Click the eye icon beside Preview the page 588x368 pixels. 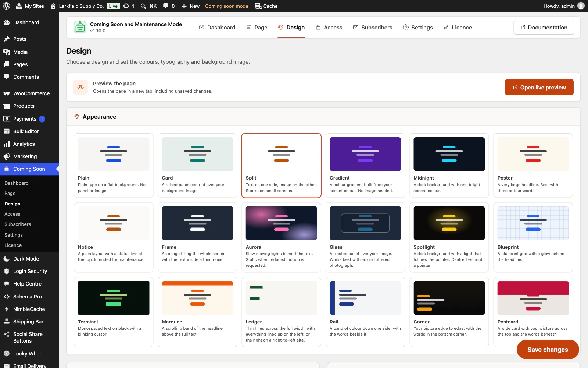(x=80, y=87)
